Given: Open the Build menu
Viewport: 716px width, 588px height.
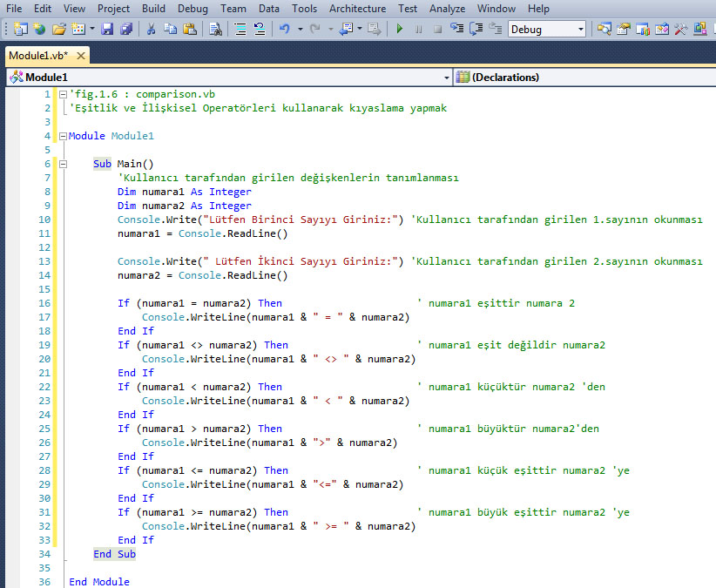Looking at the screenshot, I should 153,9.
